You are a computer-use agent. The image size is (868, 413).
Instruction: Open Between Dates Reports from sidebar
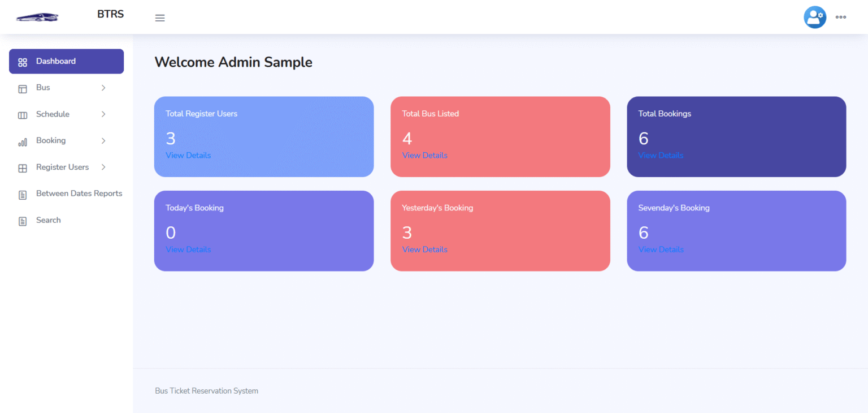pos(79,193)
